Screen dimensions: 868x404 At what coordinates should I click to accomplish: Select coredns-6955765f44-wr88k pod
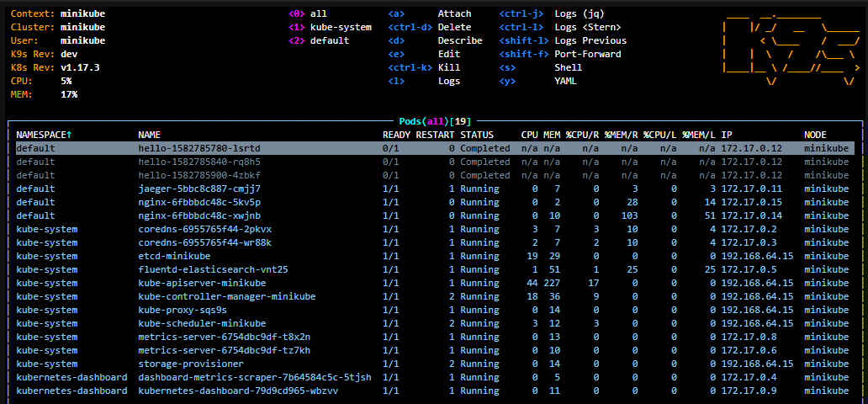[431, 242]
